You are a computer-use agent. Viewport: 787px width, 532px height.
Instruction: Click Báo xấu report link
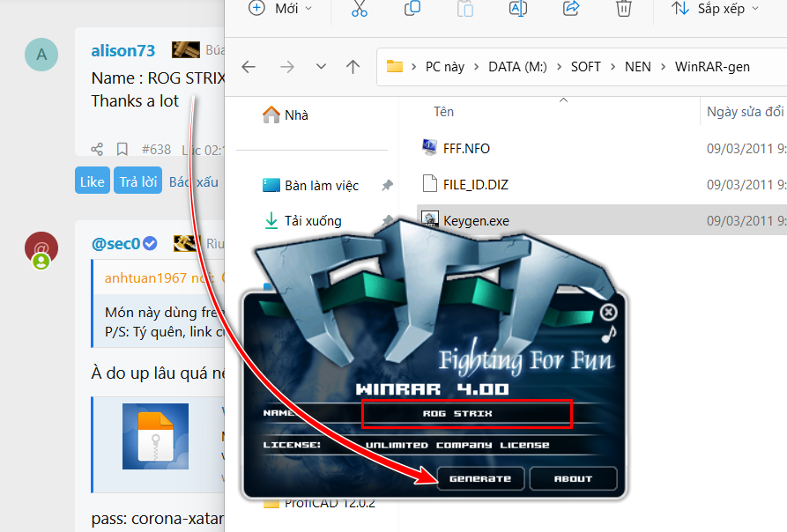[194, 181]
